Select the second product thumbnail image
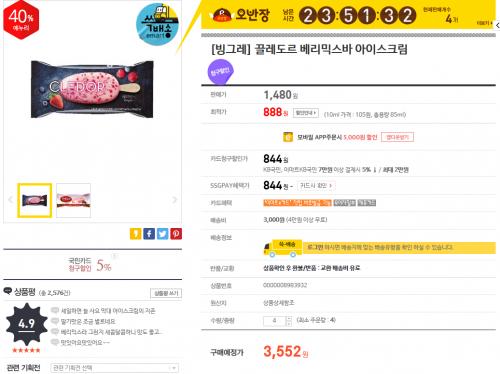500x374 pixels. [x=73, y=200]
